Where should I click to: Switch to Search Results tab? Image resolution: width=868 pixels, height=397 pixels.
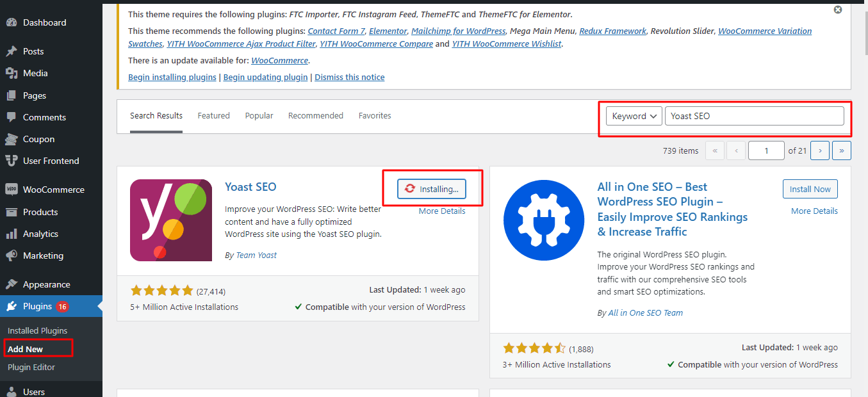click(156, 116)
